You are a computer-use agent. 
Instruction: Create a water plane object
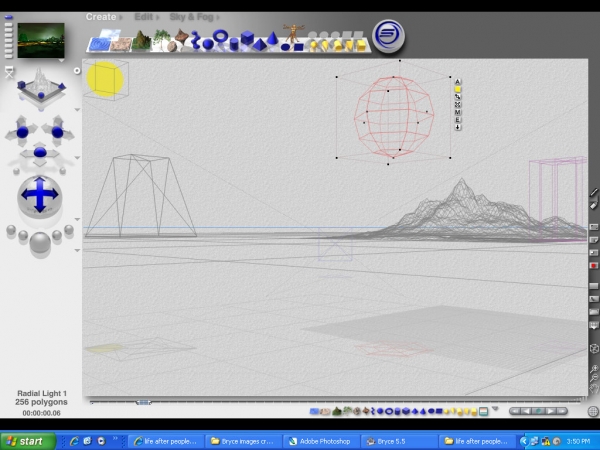pos(99,44)
